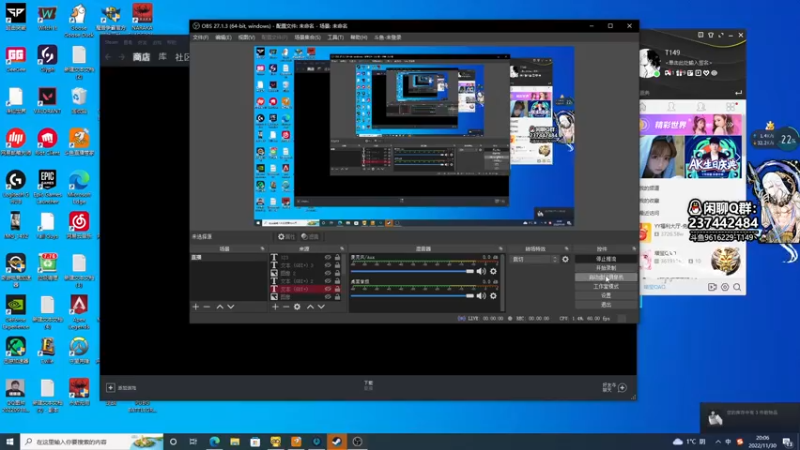Click 停止推流 stop streaming button
Screen dimensions: 800x450
point(606,259)
